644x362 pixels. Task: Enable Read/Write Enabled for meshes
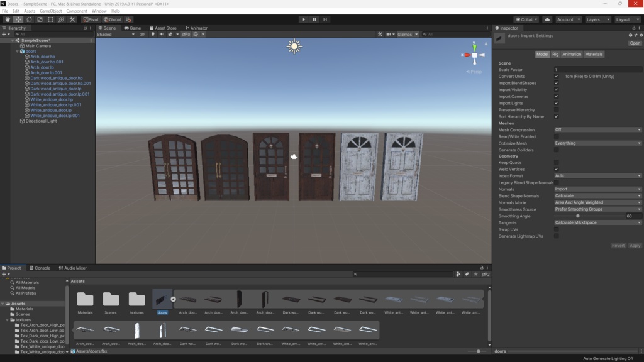pyautogui.click(x=557, y=136)
